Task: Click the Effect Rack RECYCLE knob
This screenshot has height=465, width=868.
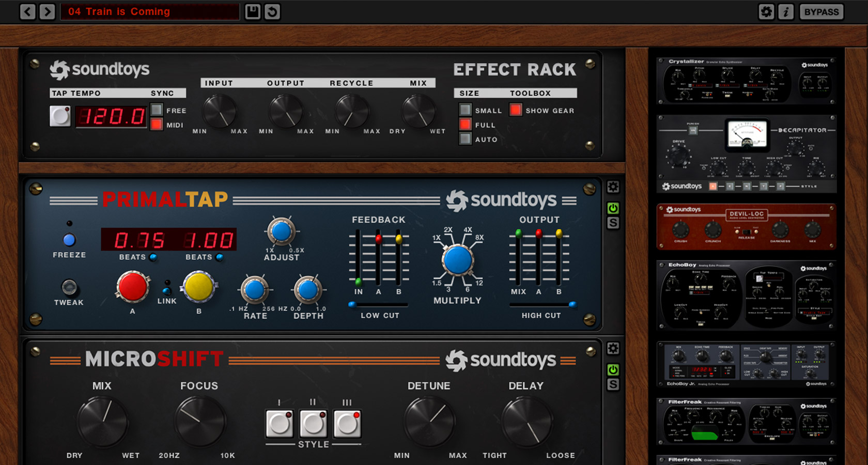Action: (x=352, y=111)
